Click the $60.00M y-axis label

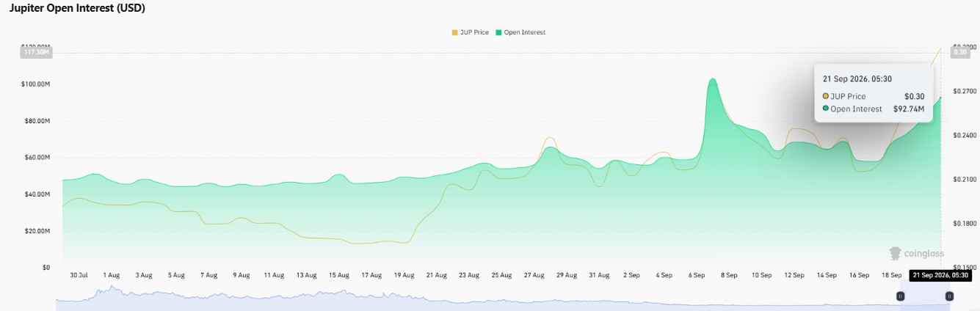click(37, 158)
